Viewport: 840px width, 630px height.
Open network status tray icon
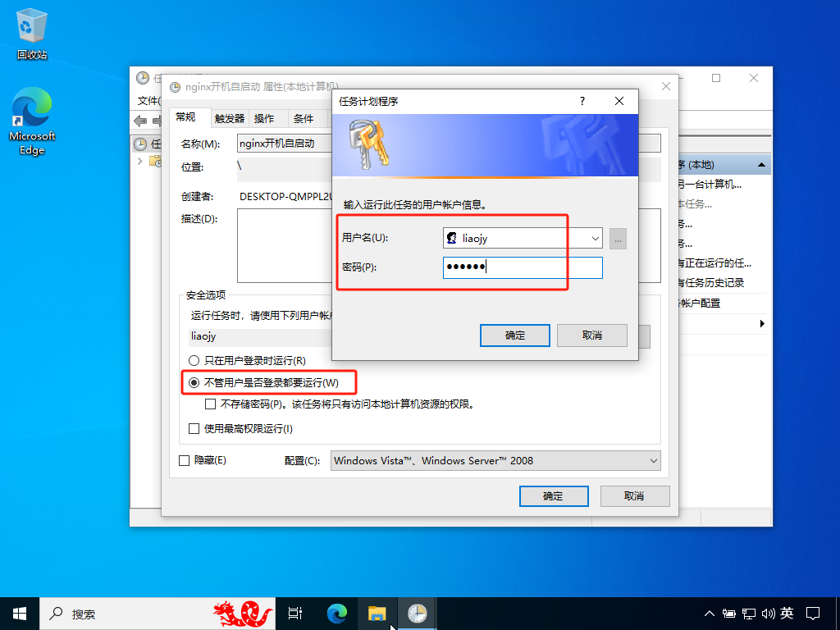point(749,614)
